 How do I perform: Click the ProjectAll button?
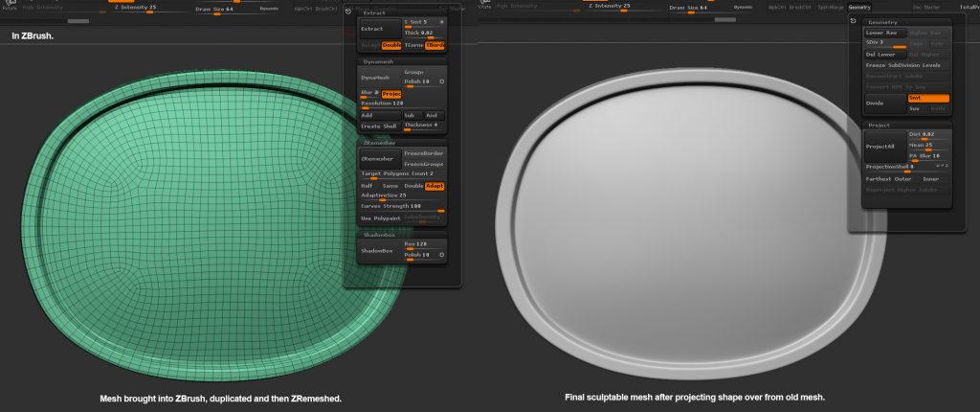(x=885, y=147)
